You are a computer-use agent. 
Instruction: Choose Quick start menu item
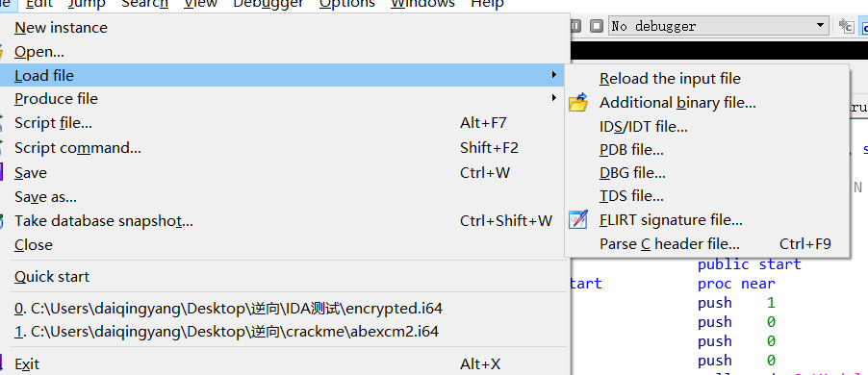pyautogui.click(x=51, y=277)
